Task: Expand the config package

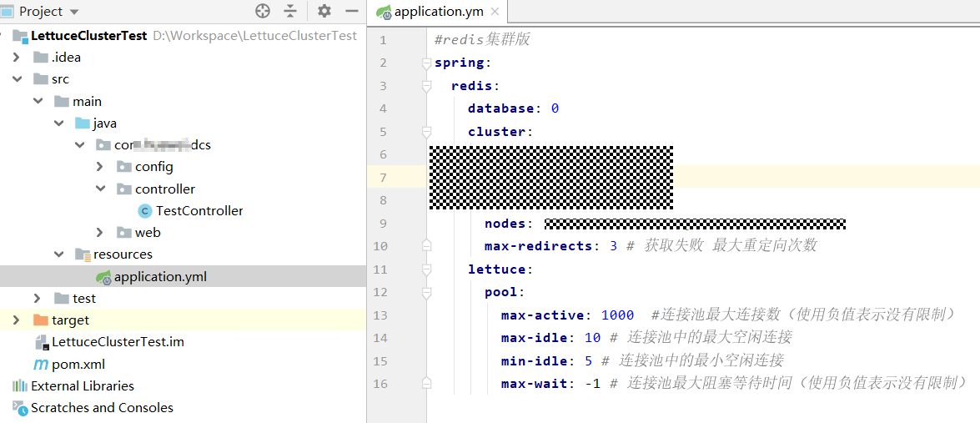Action: click(101, 167)
